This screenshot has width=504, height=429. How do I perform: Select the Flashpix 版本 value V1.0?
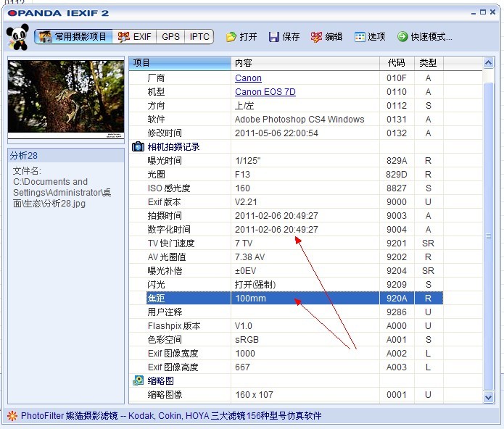(x=244, y=326)
